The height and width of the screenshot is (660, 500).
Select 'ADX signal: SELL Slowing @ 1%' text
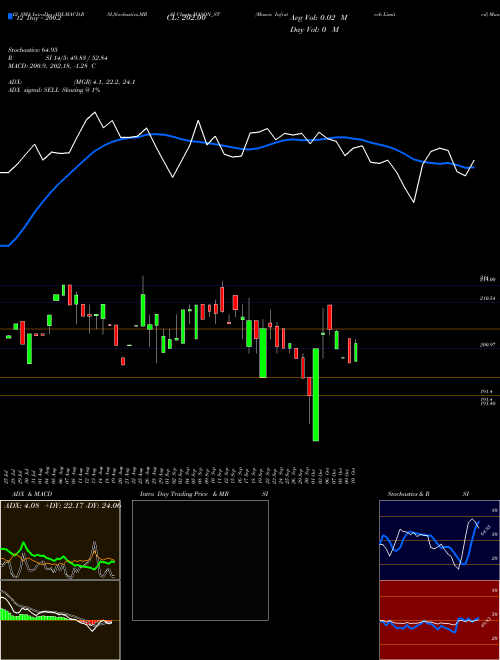[x=54, y=90]
